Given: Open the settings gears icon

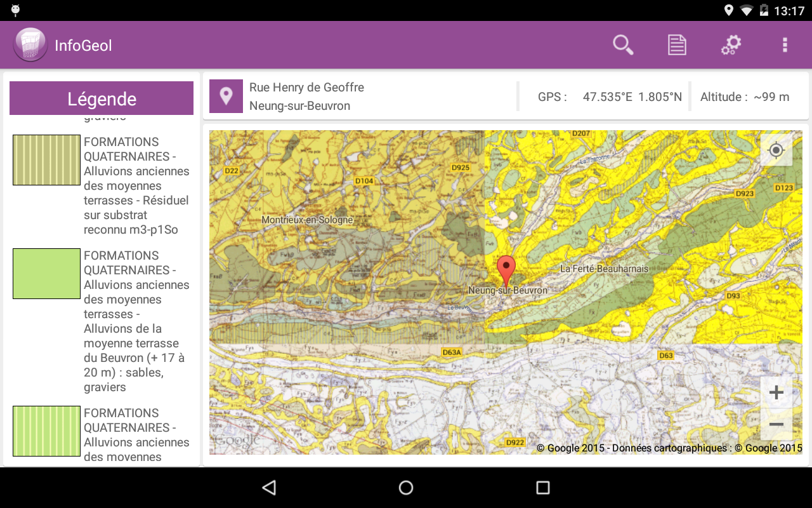Looking at the screenshot, I should click(731, 45).
